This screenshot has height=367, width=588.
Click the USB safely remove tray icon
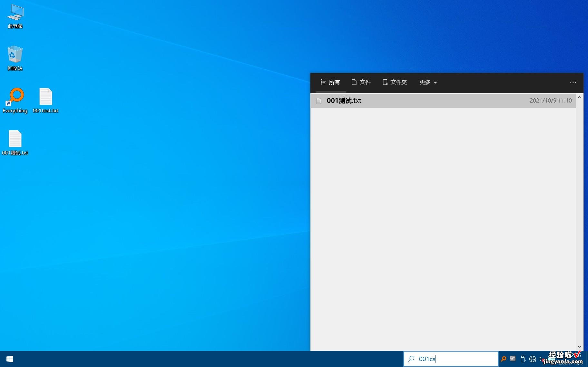tap(523, 359)
